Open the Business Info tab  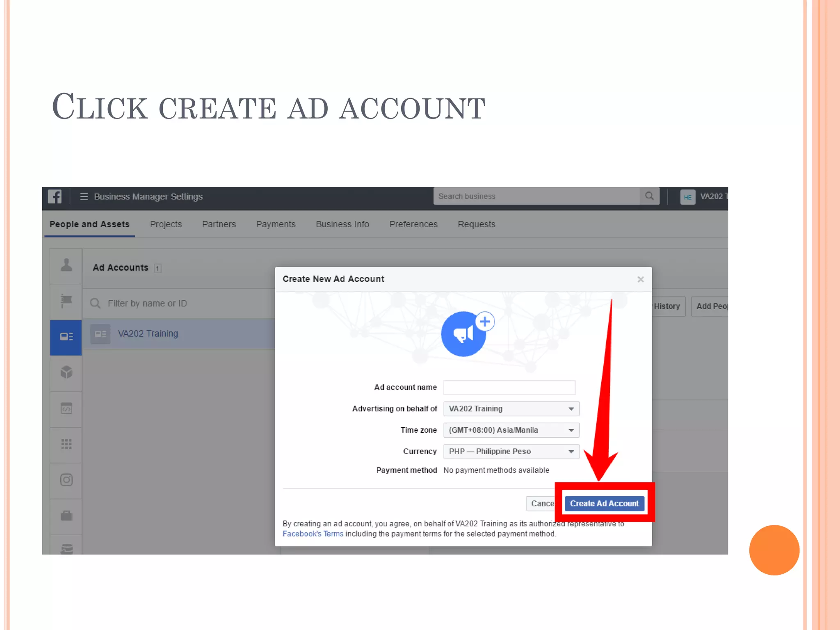coord(342,224)
